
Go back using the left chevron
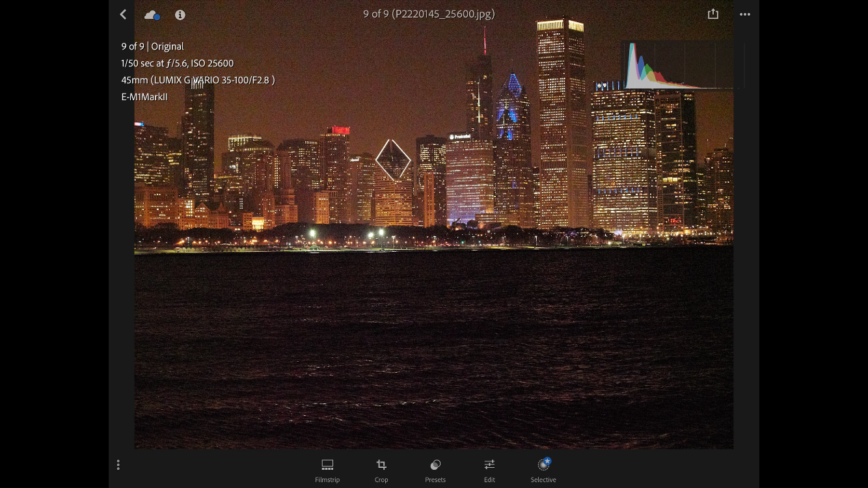pos(123,14)
